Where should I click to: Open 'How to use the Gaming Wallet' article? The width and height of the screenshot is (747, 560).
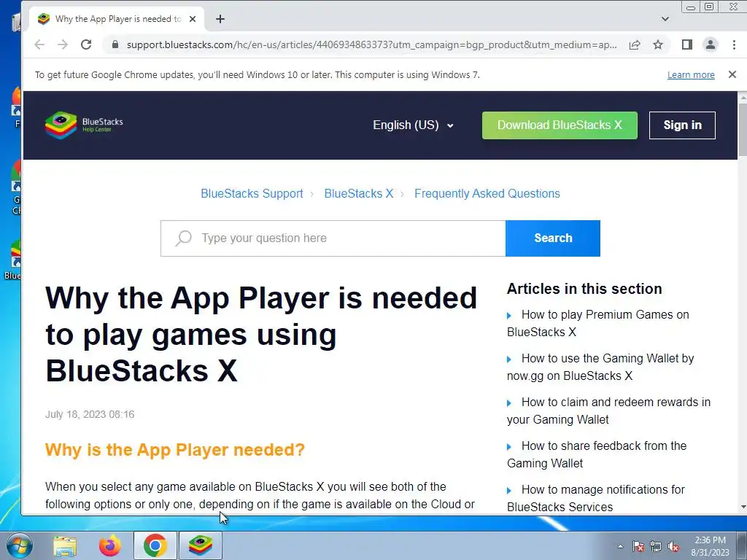pos(600,367)
